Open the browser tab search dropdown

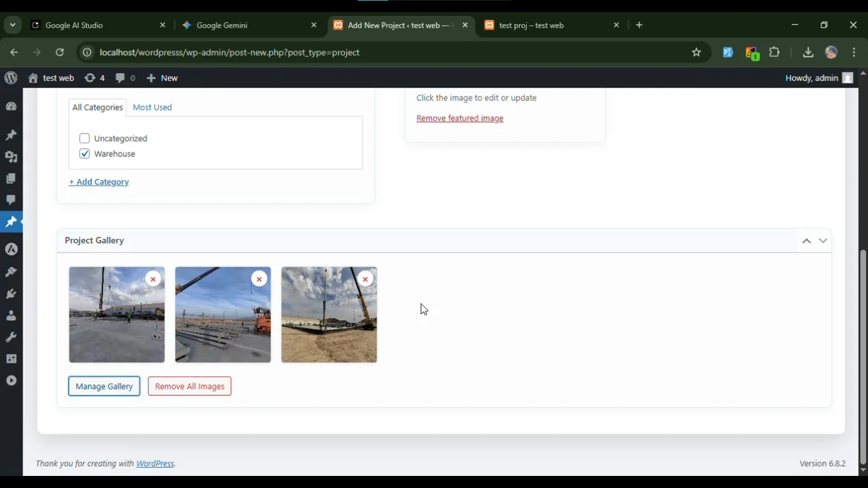point(13,25)
